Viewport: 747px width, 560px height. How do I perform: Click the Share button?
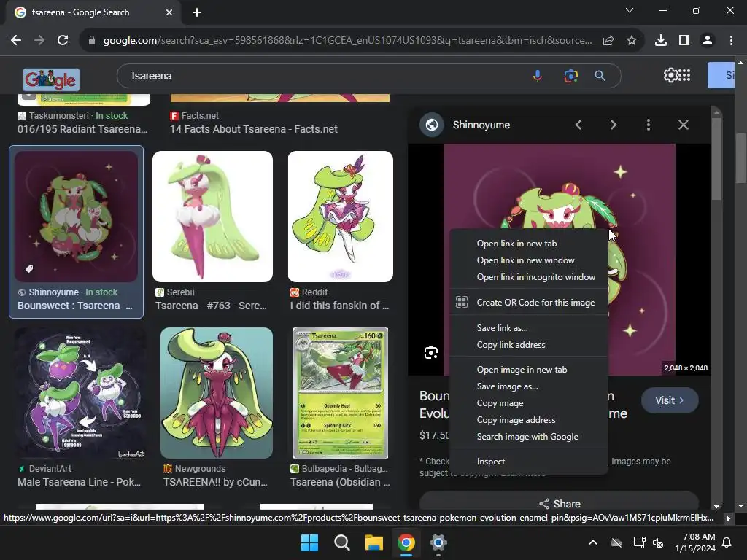point(560,503)
